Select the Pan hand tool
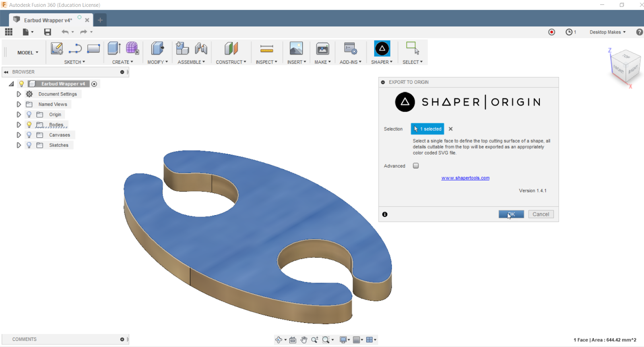 click(x=304, y=340)
